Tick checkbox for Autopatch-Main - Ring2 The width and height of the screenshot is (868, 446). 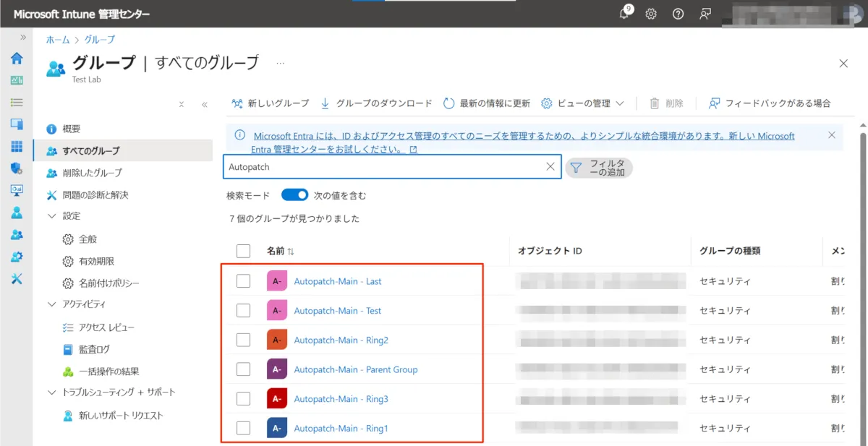[x=244, y=340]
